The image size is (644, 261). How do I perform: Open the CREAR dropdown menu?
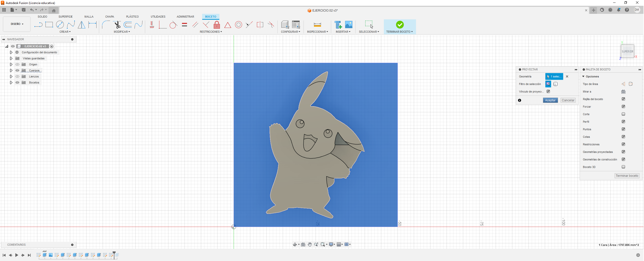(65, 32)
